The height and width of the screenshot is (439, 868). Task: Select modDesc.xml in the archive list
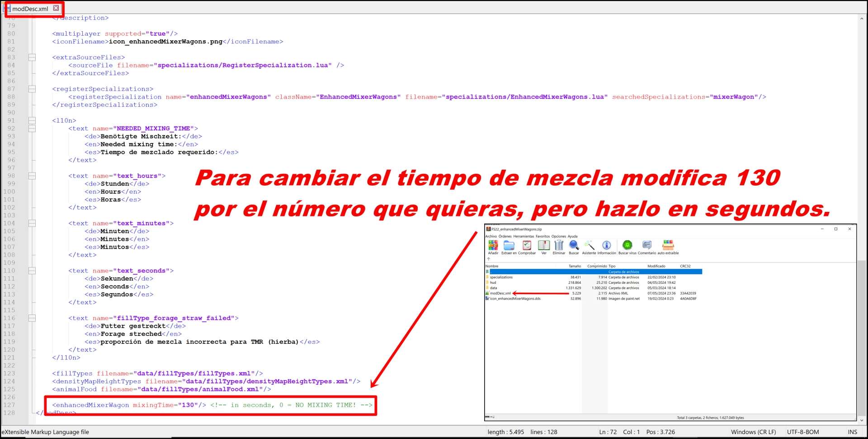[x=500, y=293]
